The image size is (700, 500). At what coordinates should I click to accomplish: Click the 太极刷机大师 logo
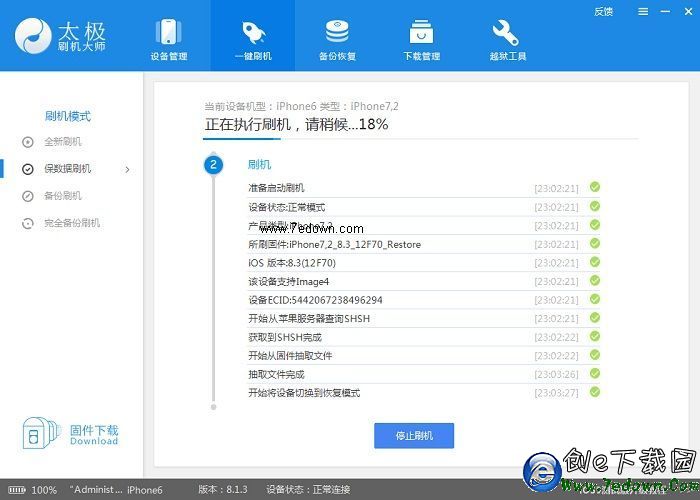click(x=60, y=37)
